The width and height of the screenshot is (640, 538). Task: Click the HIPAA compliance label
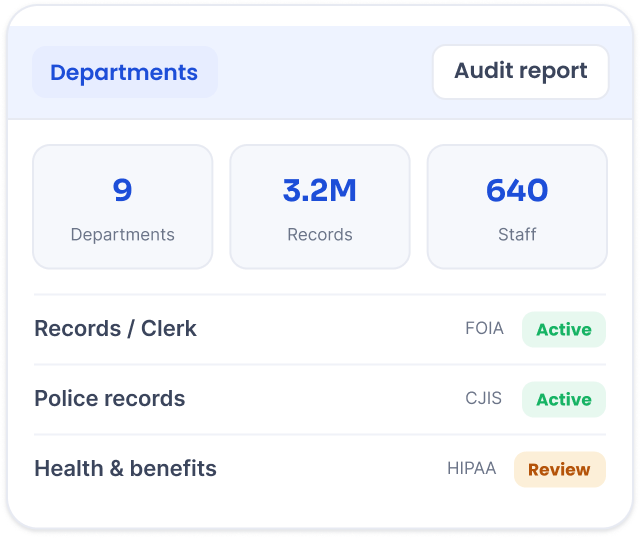point(472,469)
